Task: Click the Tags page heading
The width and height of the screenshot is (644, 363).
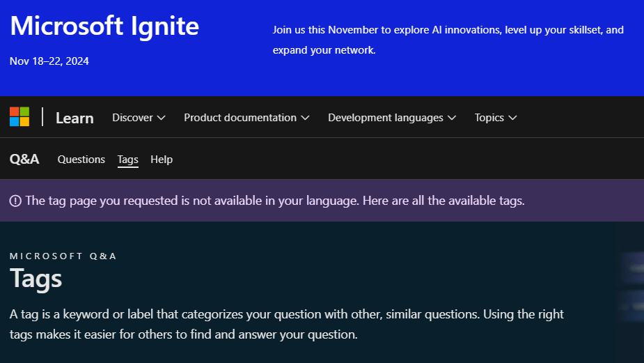Action: (36, 279)
